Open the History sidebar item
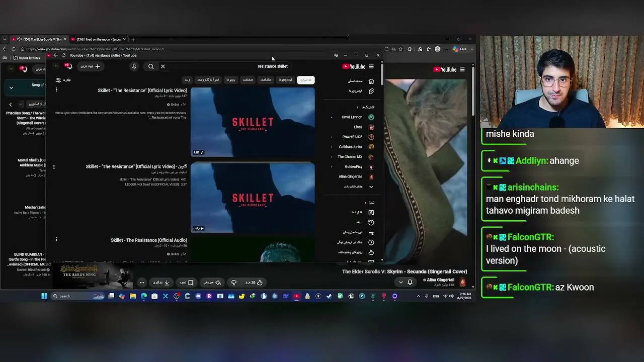The image size is (644, 362). 365,222
